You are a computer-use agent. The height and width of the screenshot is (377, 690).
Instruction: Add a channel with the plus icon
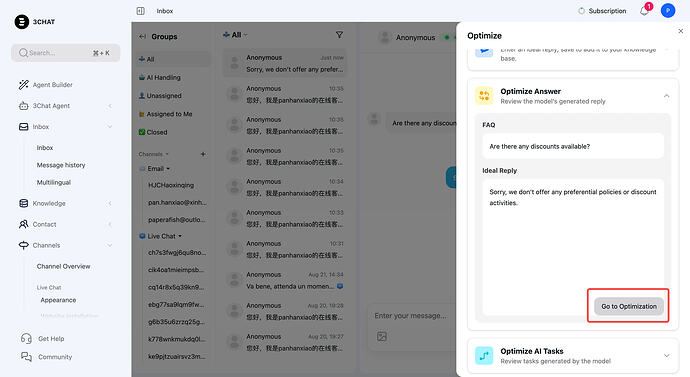click(203, 154)
